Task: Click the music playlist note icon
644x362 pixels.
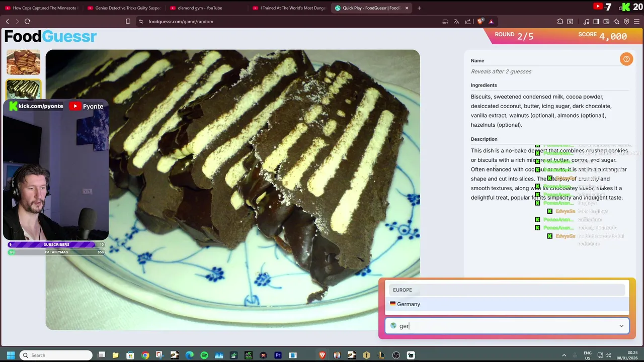Action: coord(586,22)
